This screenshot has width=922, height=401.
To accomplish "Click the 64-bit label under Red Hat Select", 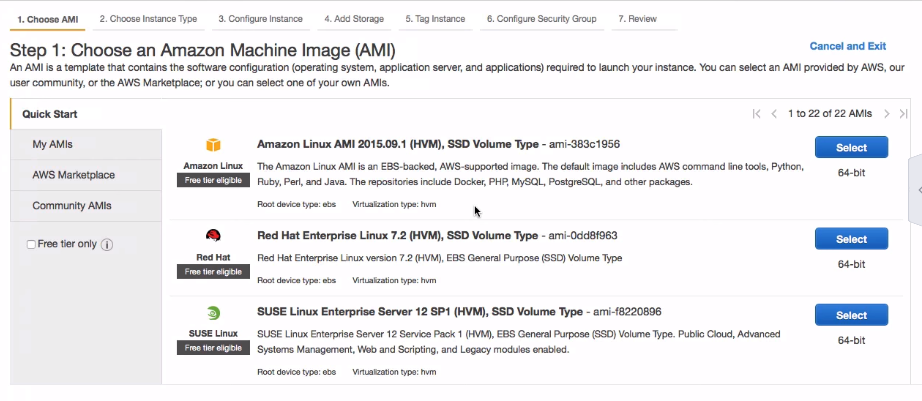I will coord(851,265).
